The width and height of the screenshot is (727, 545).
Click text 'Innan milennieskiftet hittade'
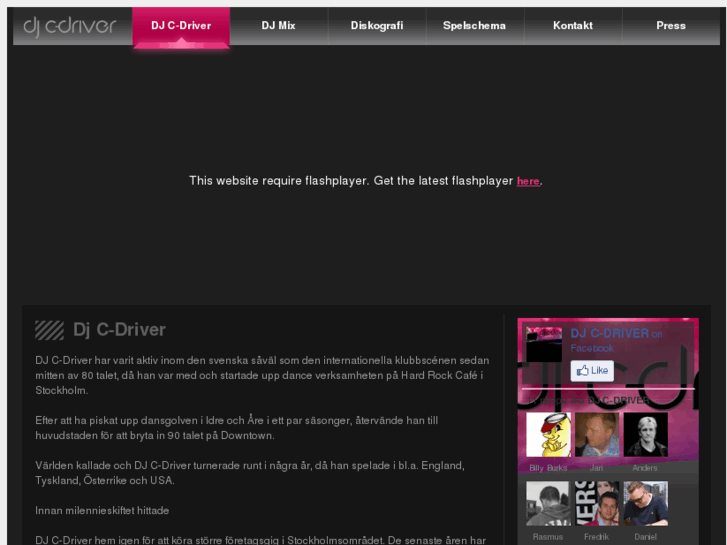(102, 511)
